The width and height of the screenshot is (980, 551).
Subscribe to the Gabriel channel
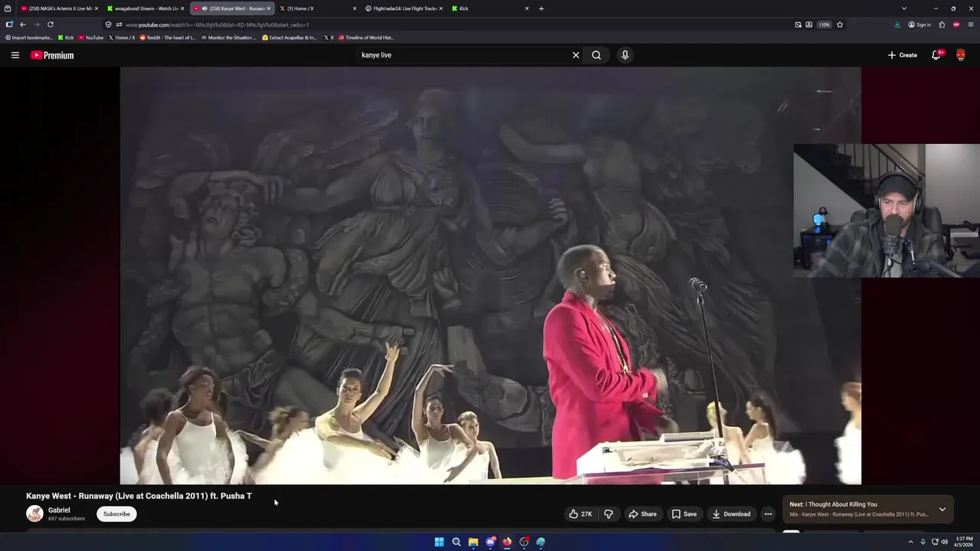[116, 514]
